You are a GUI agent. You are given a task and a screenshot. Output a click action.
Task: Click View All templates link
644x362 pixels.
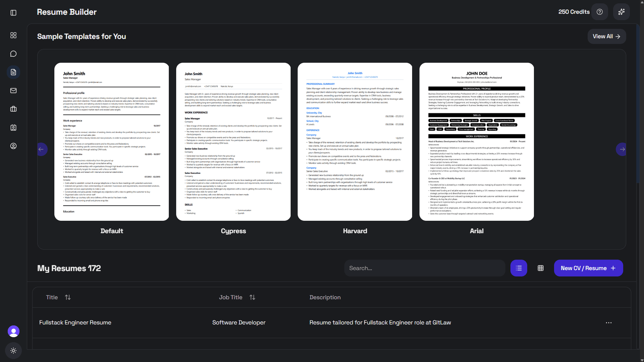[606, 36]
